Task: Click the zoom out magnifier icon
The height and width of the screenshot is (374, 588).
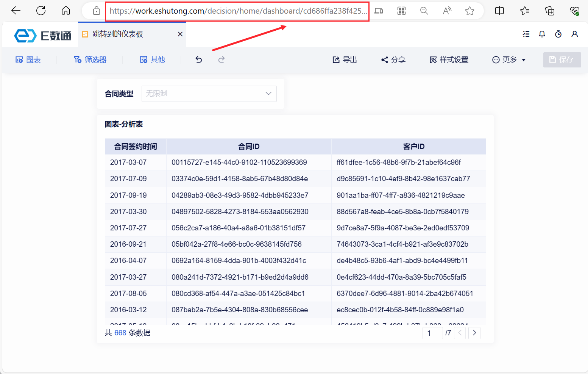Action: tap(424, 11)
